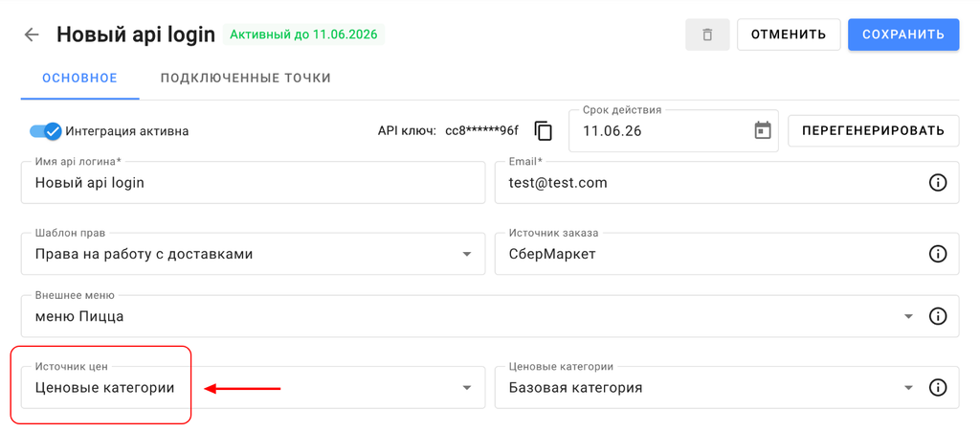Open the Базовая категория dropdown arrow
The image size is (980, 433).
click(x=909, y=388)
